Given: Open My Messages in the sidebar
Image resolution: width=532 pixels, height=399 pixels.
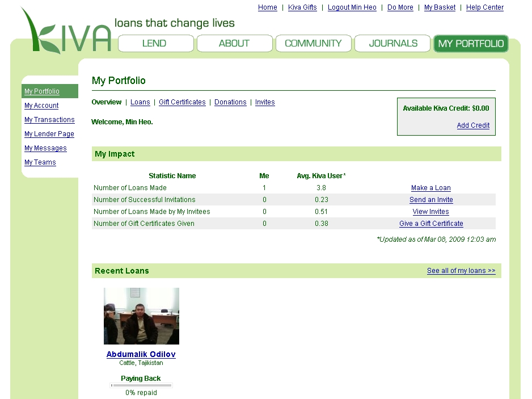Looking at the screenshot, I should (45, 148).
